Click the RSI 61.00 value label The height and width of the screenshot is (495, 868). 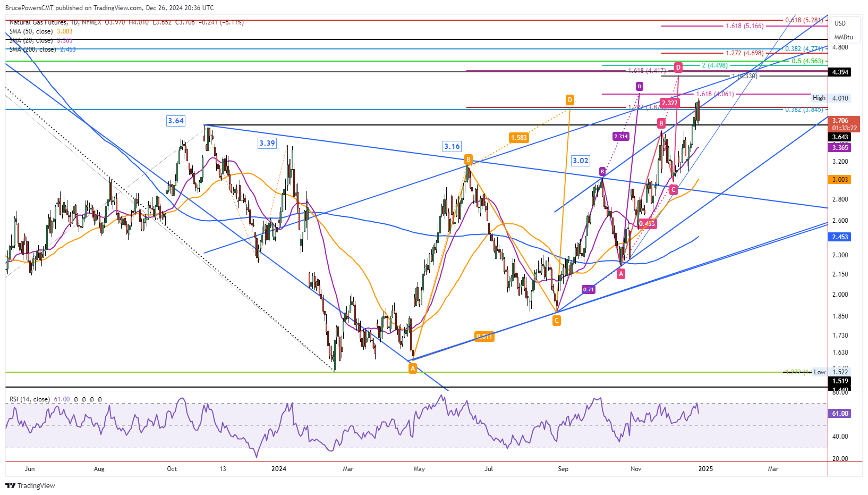(840, 413)
